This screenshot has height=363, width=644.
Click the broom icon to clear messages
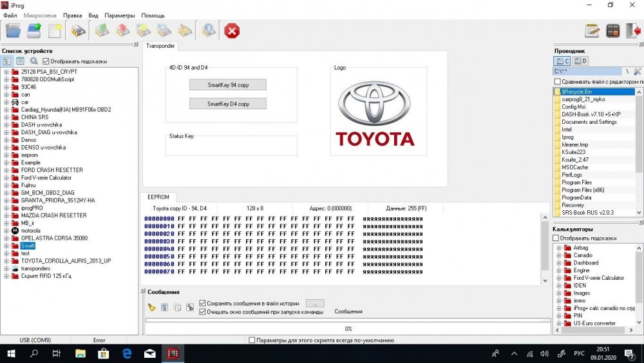[x=152, y=308]
